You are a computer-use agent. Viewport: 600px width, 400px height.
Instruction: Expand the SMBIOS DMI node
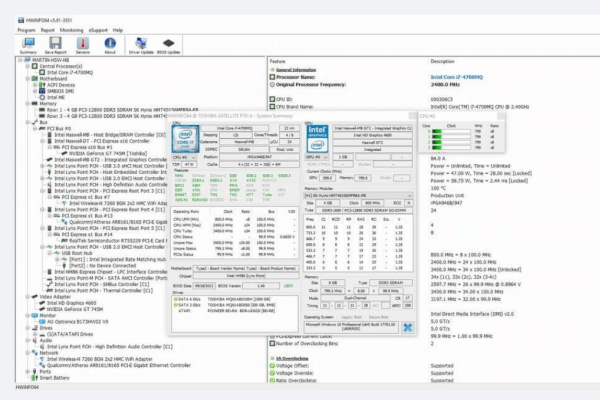point(35,91)
